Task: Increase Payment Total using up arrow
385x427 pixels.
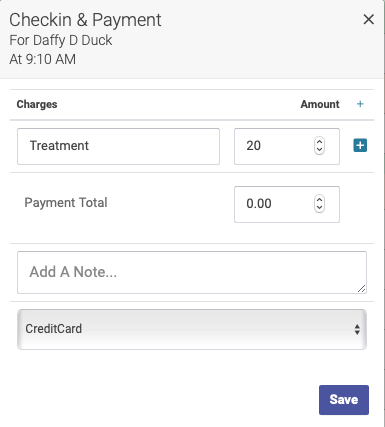Action: point(319,199)
